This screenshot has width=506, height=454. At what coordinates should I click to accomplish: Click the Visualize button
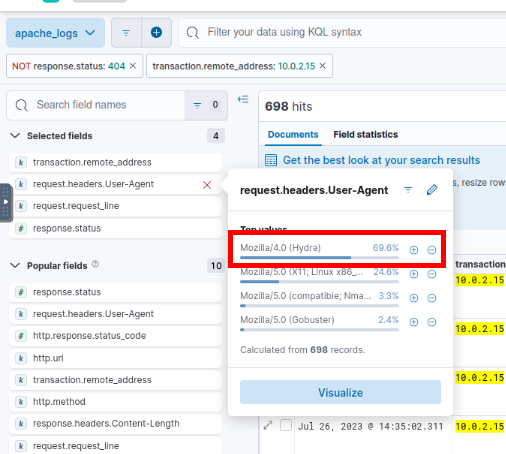tap(340, 392)
